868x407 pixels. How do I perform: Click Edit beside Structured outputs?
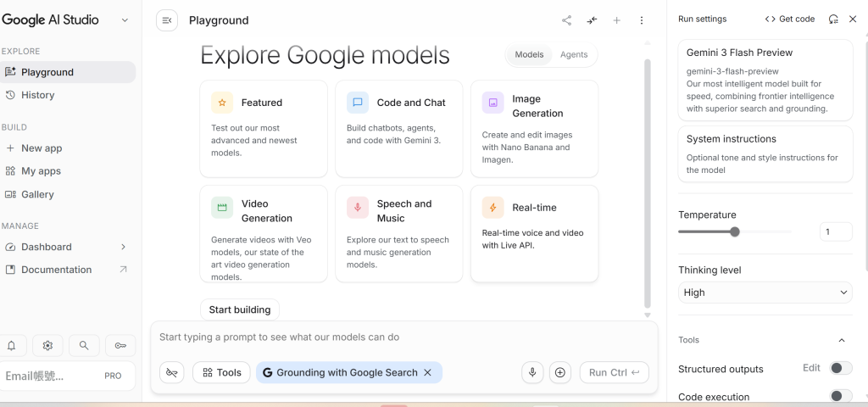coord(811,368)
